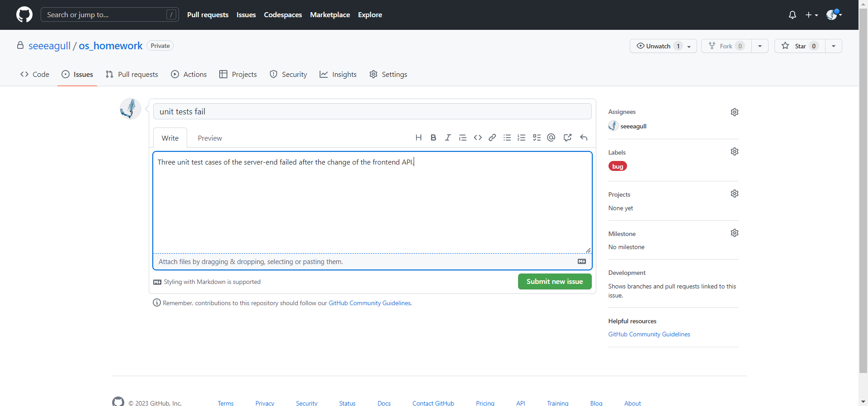
Task: Insert a task list
Action: point(537,137)
